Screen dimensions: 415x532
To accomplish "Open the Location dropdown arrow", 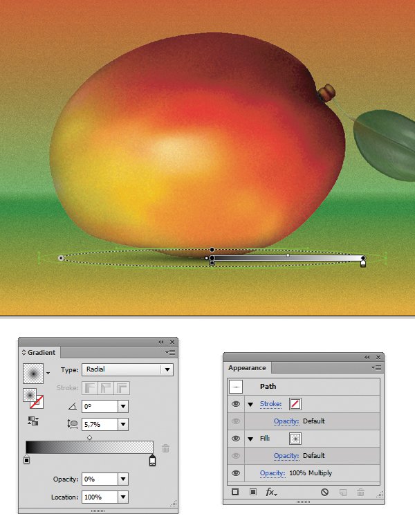I will click(x=123, y=497).
